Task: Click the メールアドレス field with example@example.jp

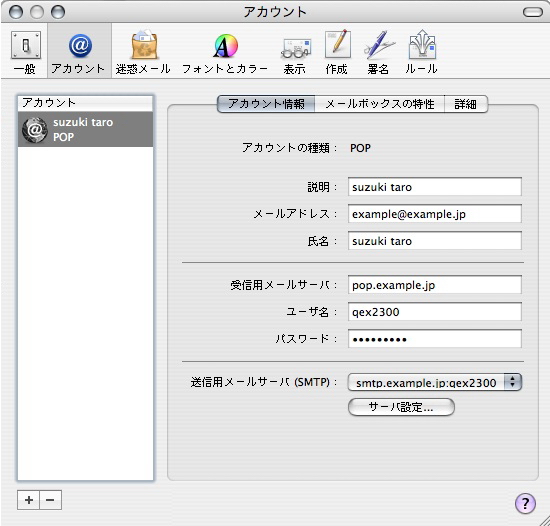Action: [435, 214]
